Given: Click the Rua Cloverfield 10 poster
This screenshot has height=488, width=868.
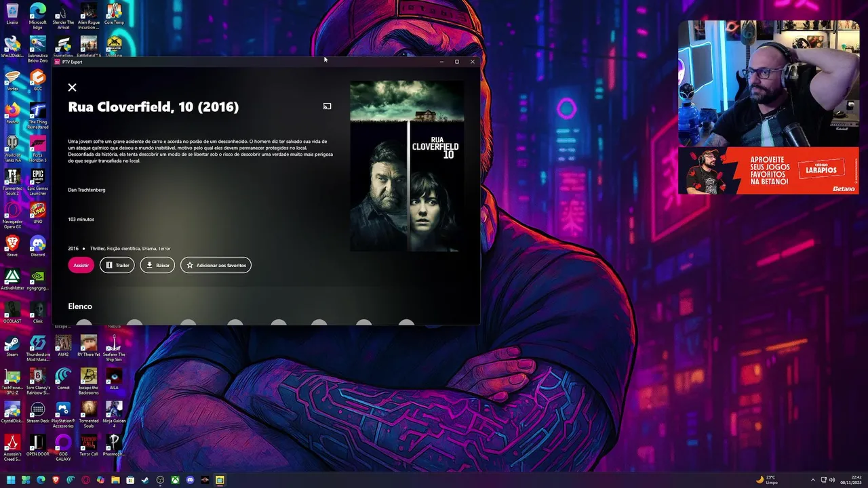Looking at the screenshot, I should 407,166.
